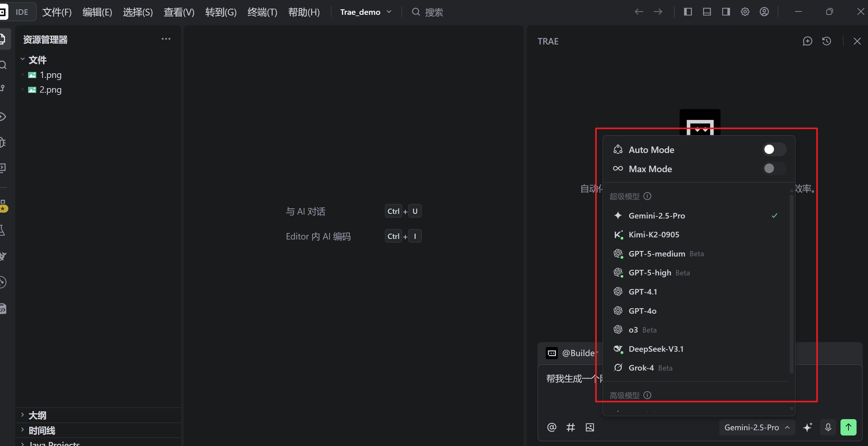Select the Kimi-K2-0905 model

(x=654, y=235)
